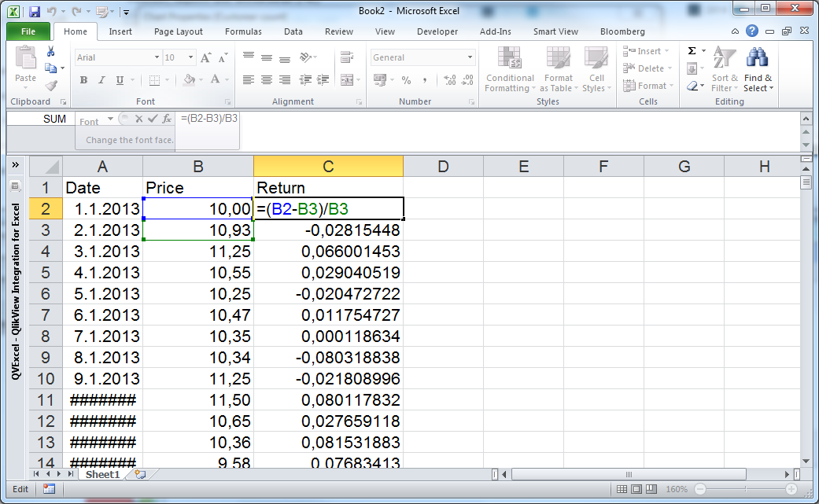The height and width of the screenshot is (504, 819).
Task: Click the AutoSum sigma icon
Action: coord(692,50)
